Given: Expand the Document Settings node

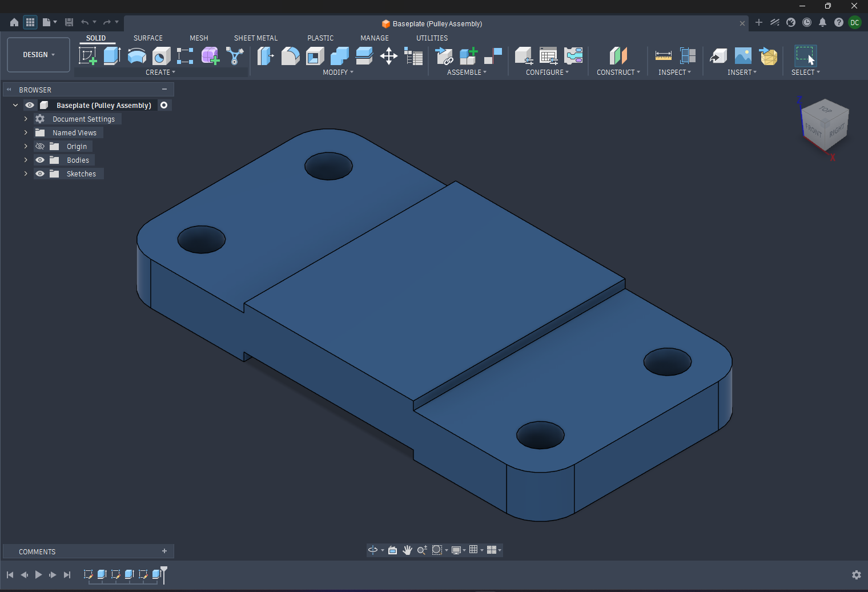Looking at the screenshot, I should pyautogui.click(x=26, y=119).
